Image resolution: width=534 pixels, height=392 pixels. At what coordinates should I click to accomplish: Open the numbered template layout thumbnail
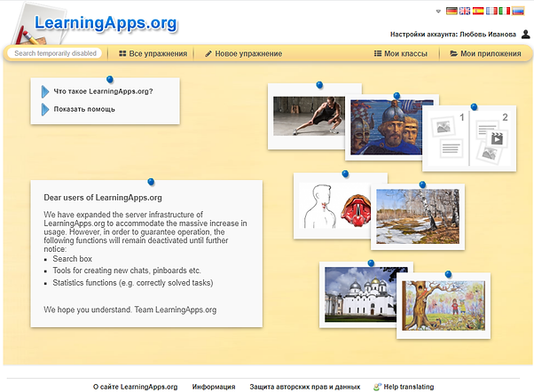point(469,138)
